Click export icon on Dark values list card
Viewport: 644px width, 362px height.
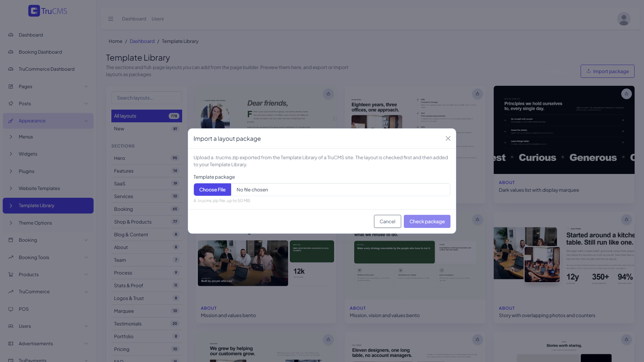pyautogui.click(x=626, y=94)
